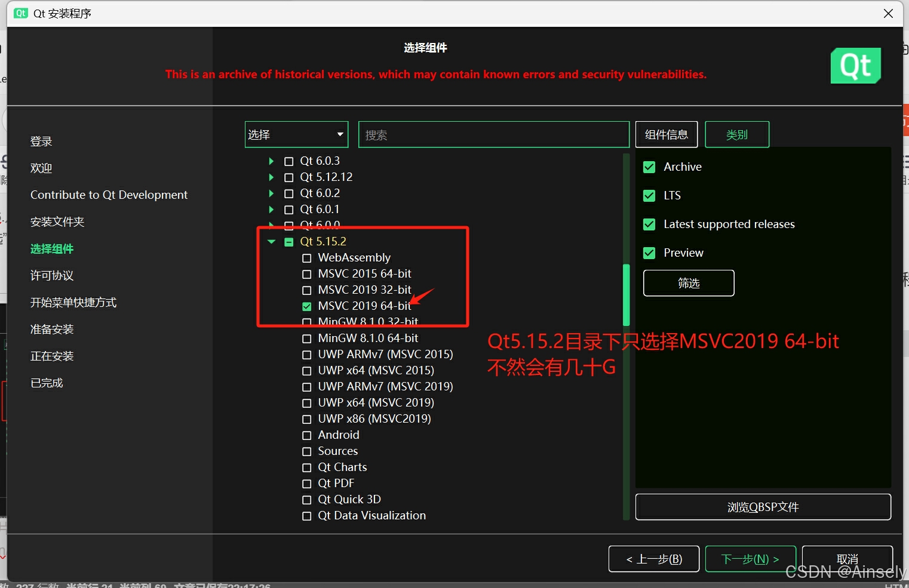Viewport: 909px width, 588px height.
Task: Uncheck Latest supported releases filter
Action: [x=649, y=224]
